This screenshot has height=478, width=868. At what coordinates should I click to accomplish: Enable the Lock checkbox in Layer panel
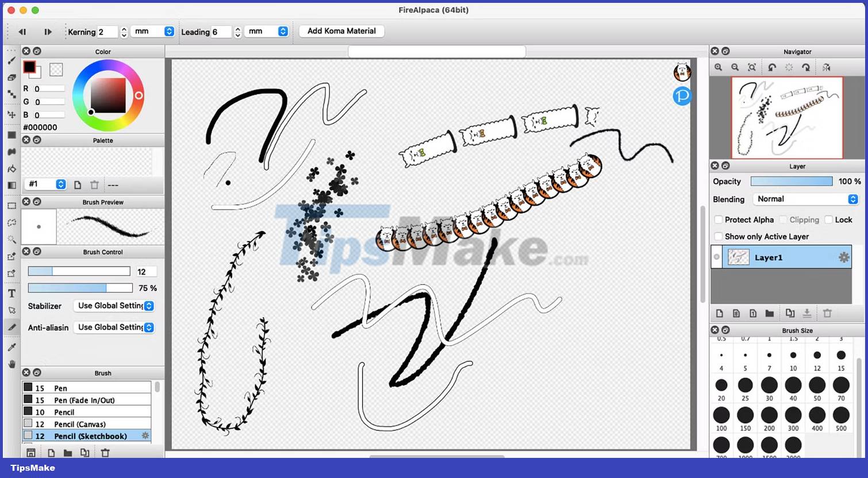pos(828,219)
